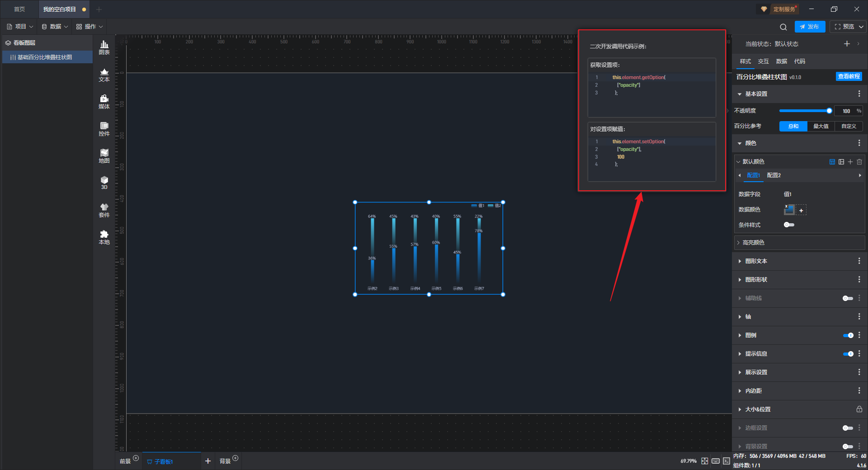Expand the 图形文本 section
The width and height of the screenshot is (868, 470).
click(x=756, y=261)
